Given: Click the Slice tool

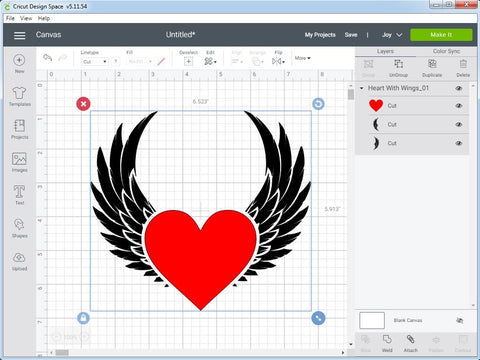Looking at the screenshot, I should (x=366, y=343).
